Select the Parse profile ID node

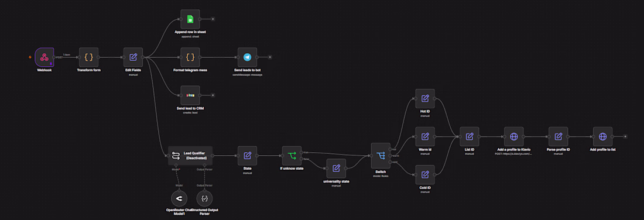[558, 137]
